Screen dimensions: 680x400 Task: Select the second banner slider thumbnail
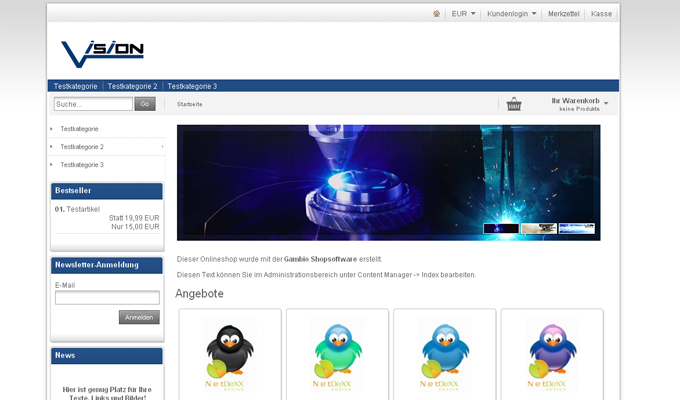tap(539, 229)
